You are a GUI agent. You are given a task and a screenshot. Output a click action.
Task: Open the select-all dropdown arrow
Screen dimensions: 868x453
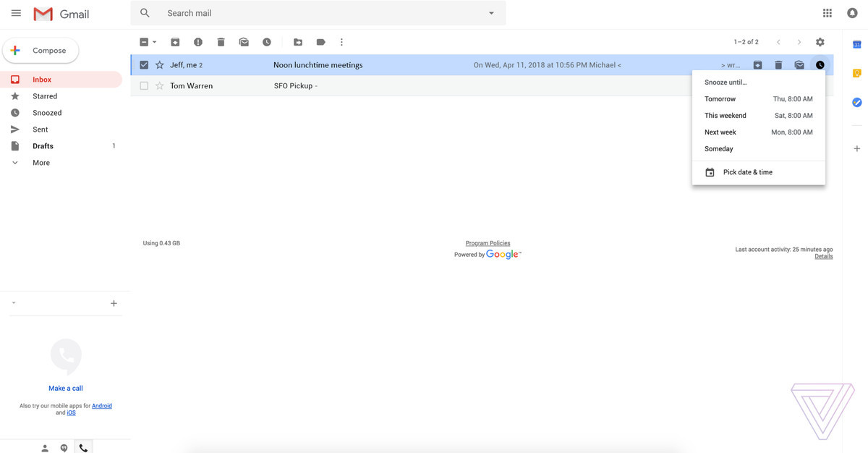(154, 42)
